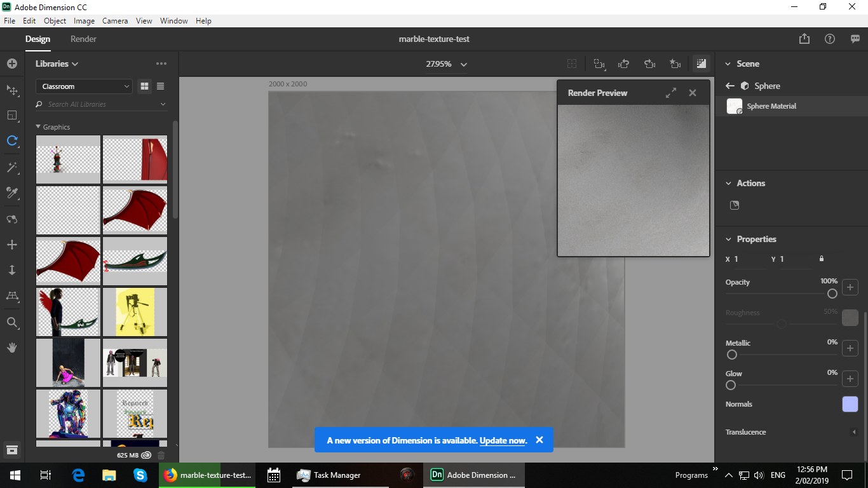Click the Normals color swatch
The width and height of the screenshot is (868, 488).
pos(850,404)
